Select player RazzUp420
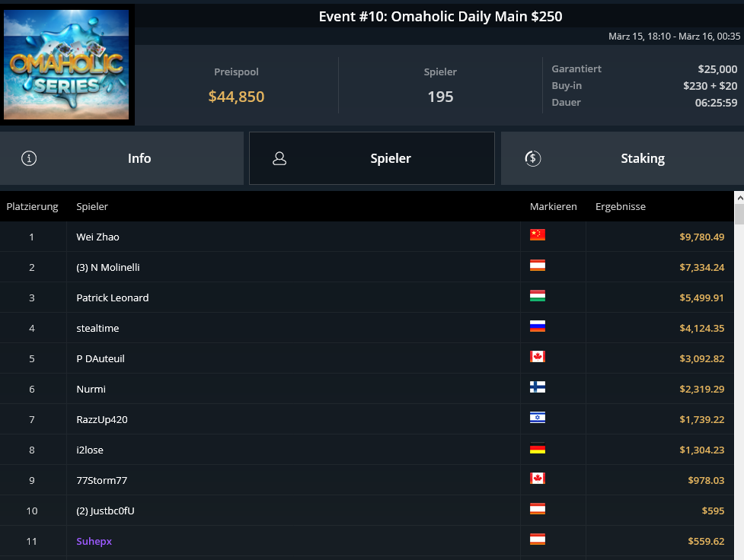The image size is (744, 560). (x=102, y=420)
